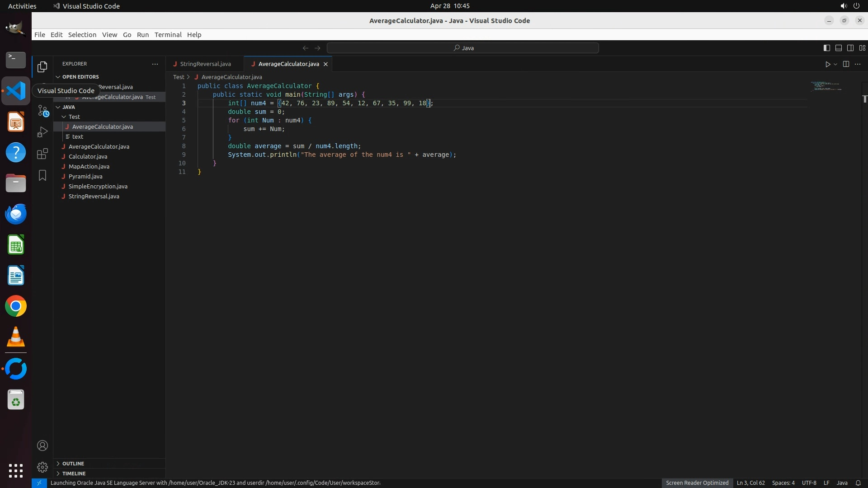Open the Terminal menu
Viewport: 868px width, 488px height.
pos(168,35)
